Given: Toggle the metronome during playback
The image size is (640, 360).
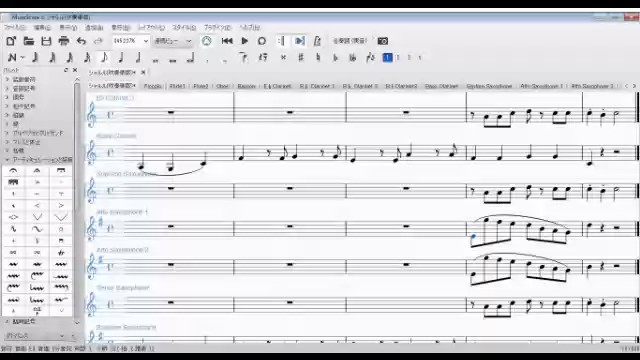Looking at the screenshot, I should (x=317, y=41).
